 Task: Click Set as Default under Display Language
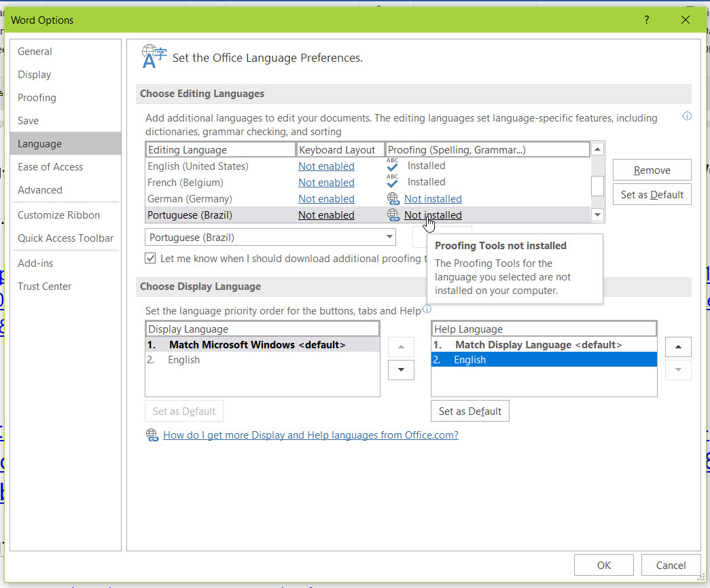pos(184,411)
